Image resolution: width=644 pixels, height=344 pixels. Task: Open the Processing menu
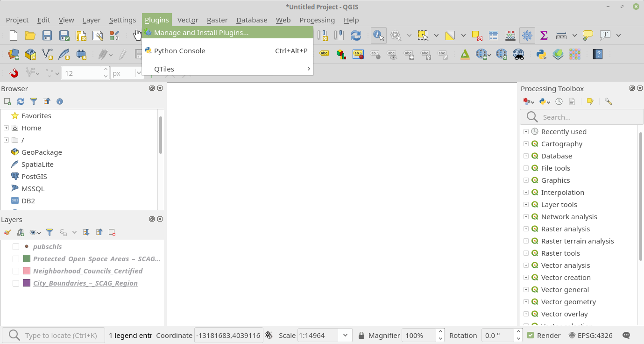pyautogui.click(x=317, y=20)
